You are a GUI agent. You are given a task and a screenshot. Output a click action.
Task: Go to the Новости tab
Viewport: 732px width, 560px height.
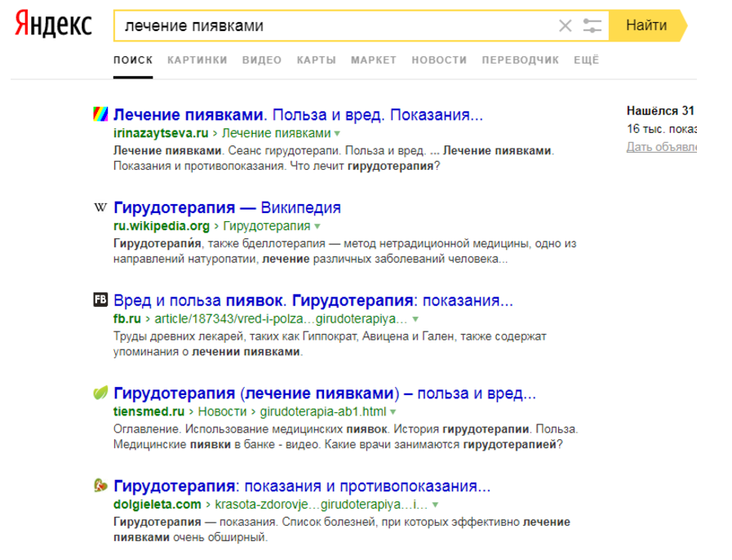coord(439,60)
